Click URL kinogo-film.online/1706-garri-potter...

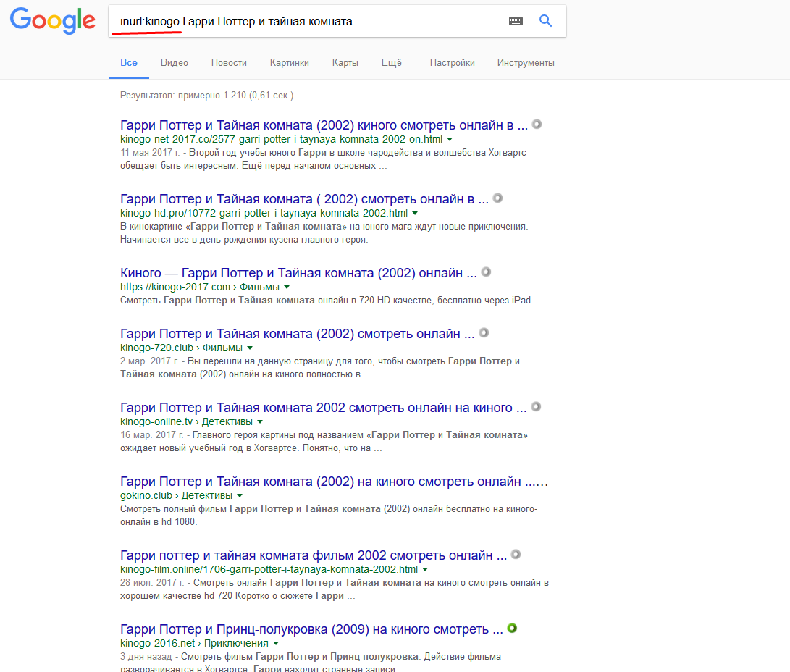click(x=269, y=569)
